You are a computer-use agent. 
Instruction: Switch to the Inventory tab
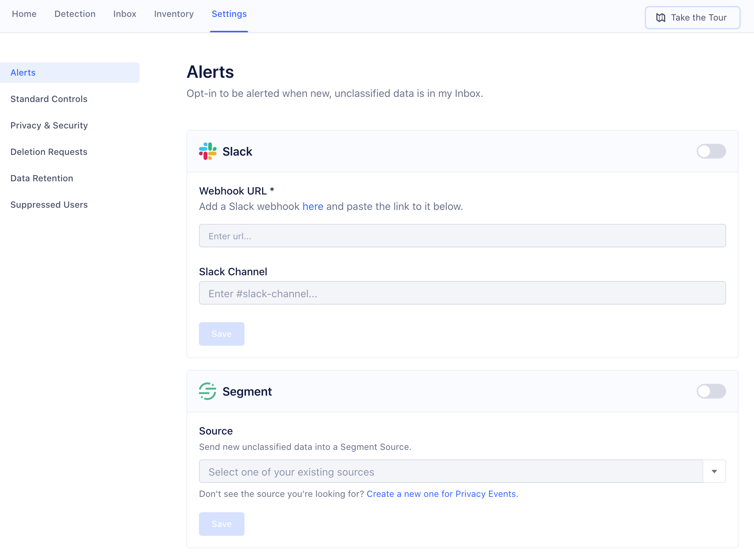click(x=174, y=14)
